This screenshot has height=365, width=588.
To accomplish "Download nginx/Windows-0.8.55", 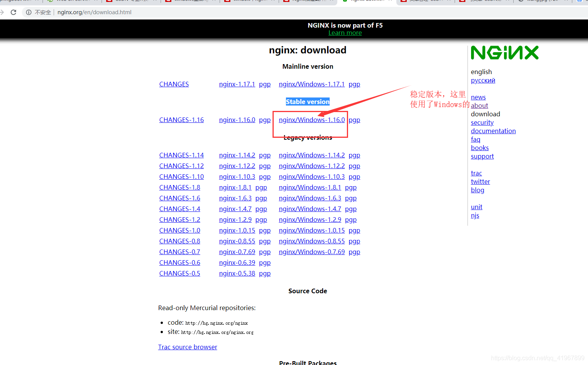I will click(x=312, y=241).
